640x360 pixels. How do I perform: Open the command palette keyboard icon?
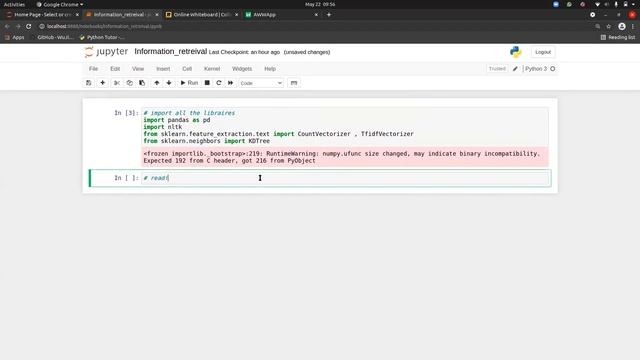pos(294,83)
